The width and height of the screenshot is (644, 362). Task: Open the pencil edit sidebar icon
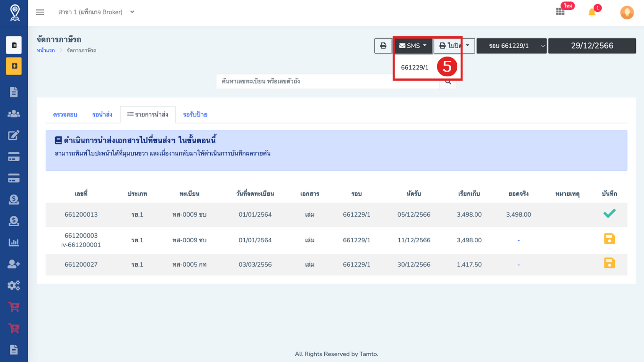click(14, 135)
